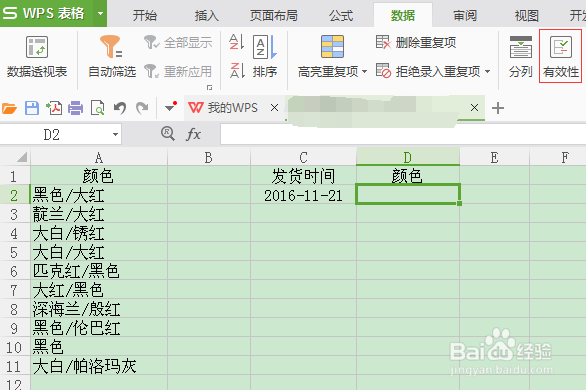Close the blurred document tab

474,108
